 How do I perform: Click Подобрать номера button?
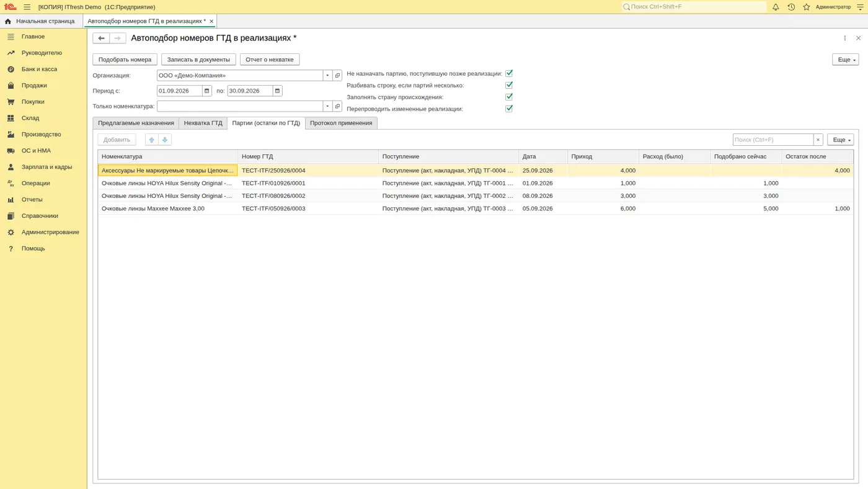click(125, 60)
